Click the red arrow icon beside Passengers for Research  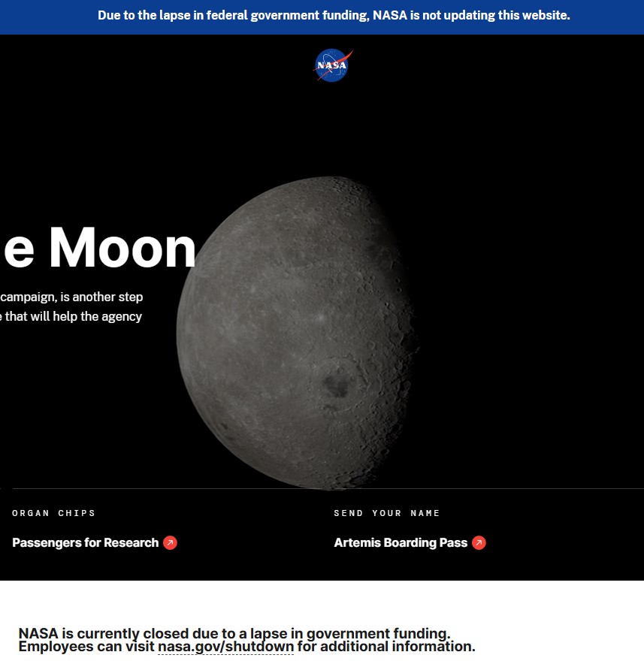tap(170, 543)
